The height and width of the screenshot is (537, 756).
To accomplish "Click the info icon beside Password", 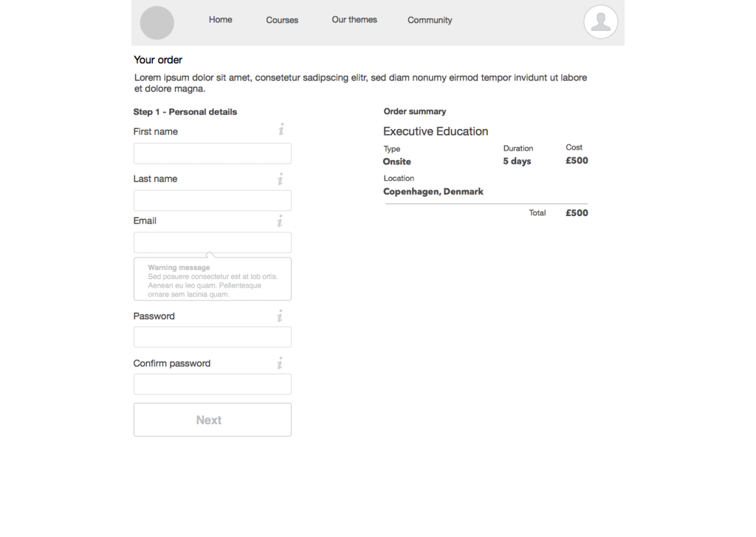I will (280, 316).
